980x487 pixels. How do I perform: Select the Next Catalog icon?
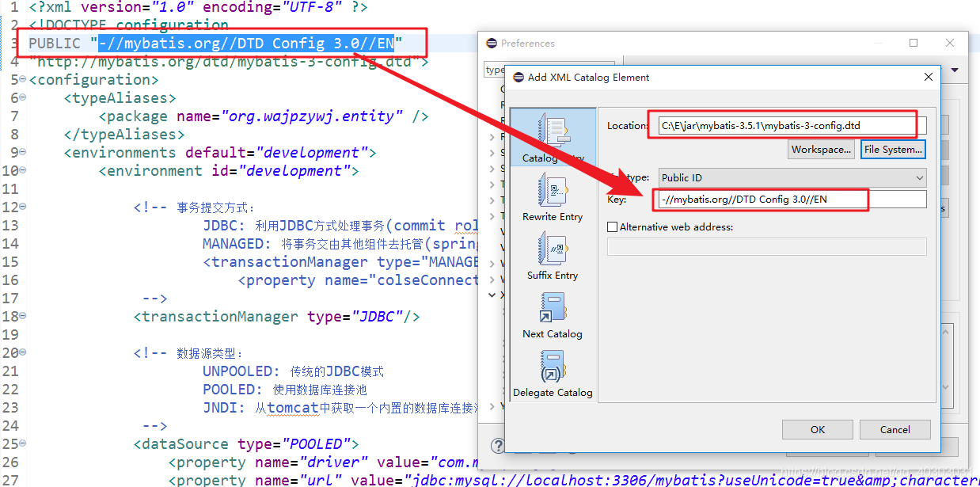point(553,307)
